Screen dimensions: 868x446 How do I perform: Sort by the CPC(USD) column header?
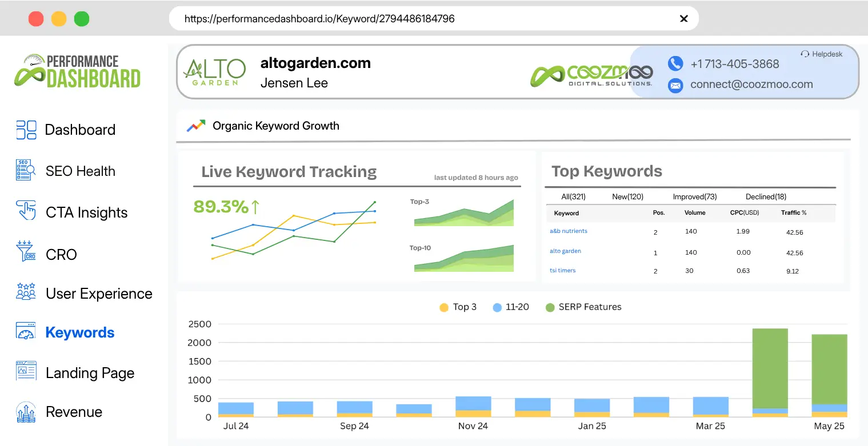pos(745,213)
